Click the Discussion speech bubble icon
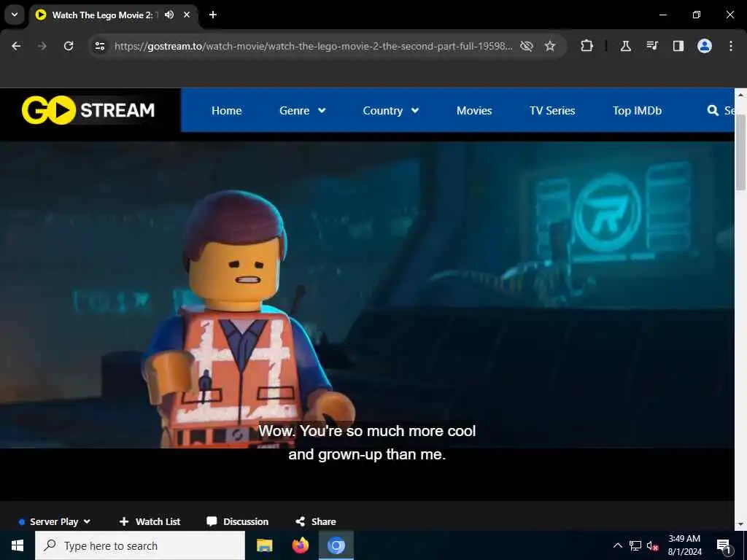The height and width of the screenshot is (560, 747). click(212, 521)
